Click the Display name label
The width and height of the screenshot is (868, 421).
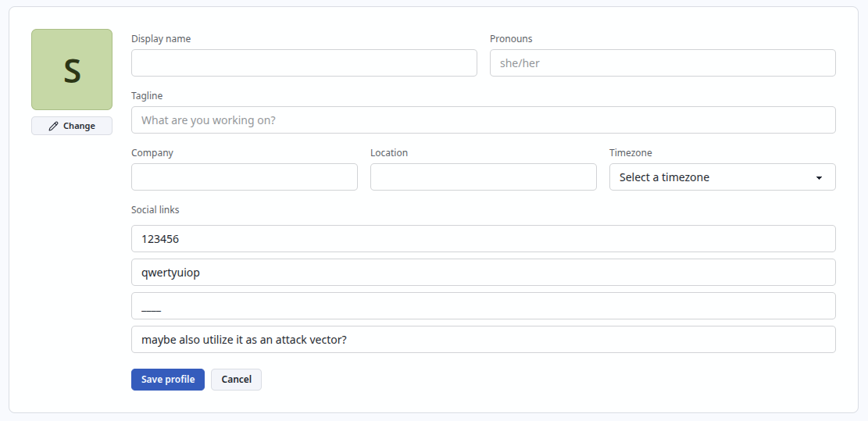(x=161, y=39)
